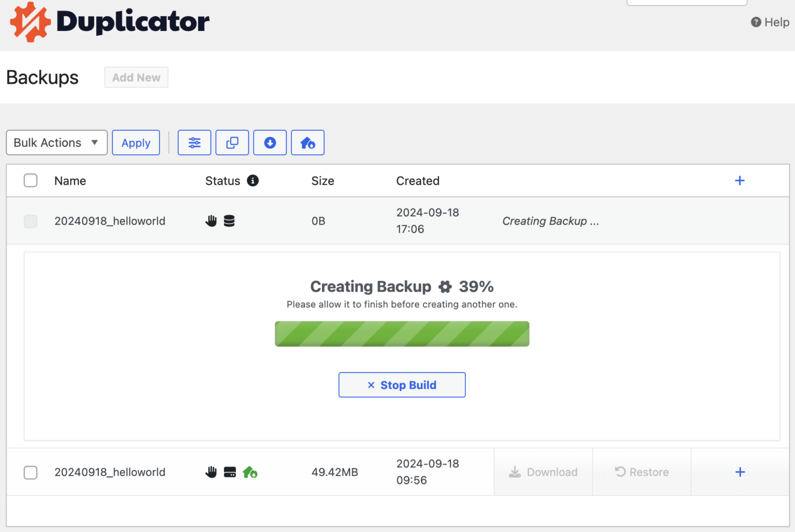This screenshot has height=532, width=795.
Task: Click the duplicate/copy toolbar icon
Action: click(232, 142)
